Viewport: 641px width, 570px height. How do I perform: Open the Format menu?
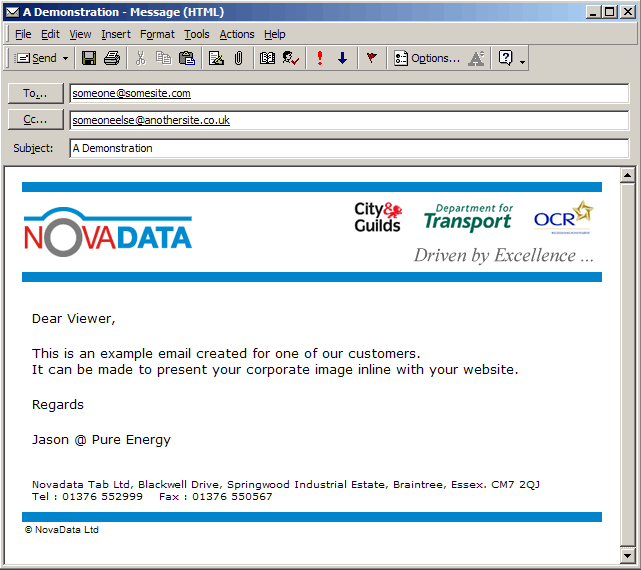pyautogui.click(x=157, y=34)
